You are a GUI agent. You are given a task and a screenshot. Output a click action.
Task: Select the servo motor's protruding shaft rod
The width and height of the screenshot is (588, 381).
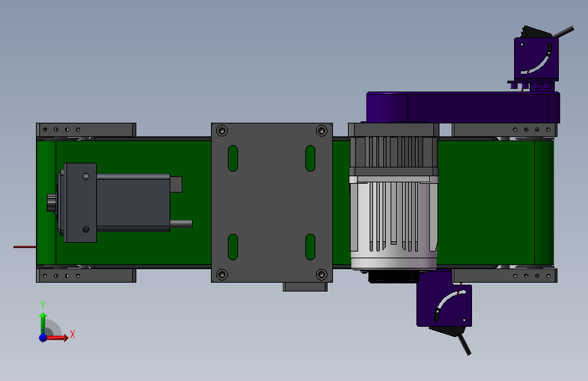coord(181,224)
